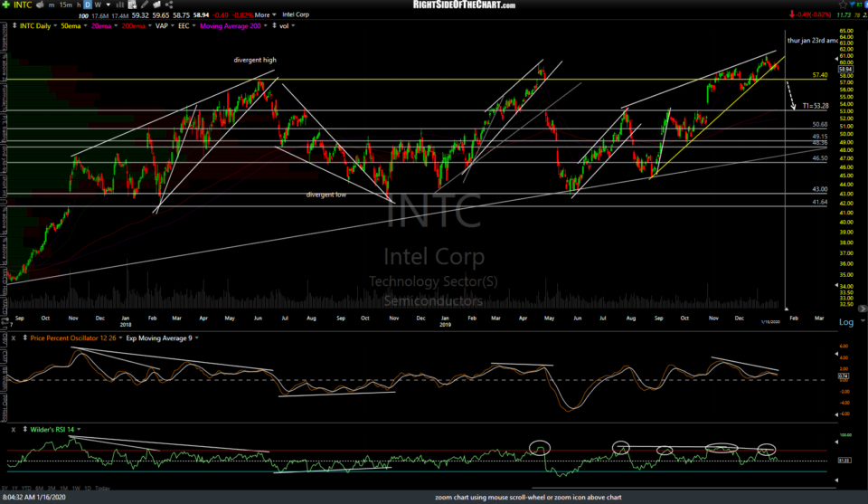Open the 200ema indicator dropdown
The width and height of the screenshot is (868, 504).
150,26
